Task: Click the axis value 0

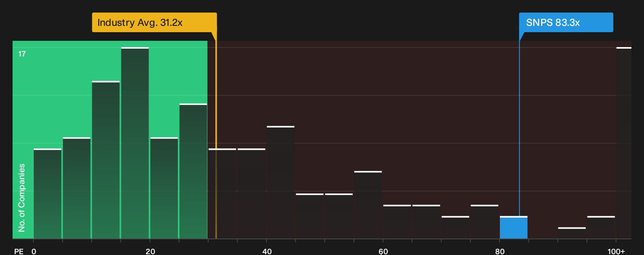Action: pos(34,251)
